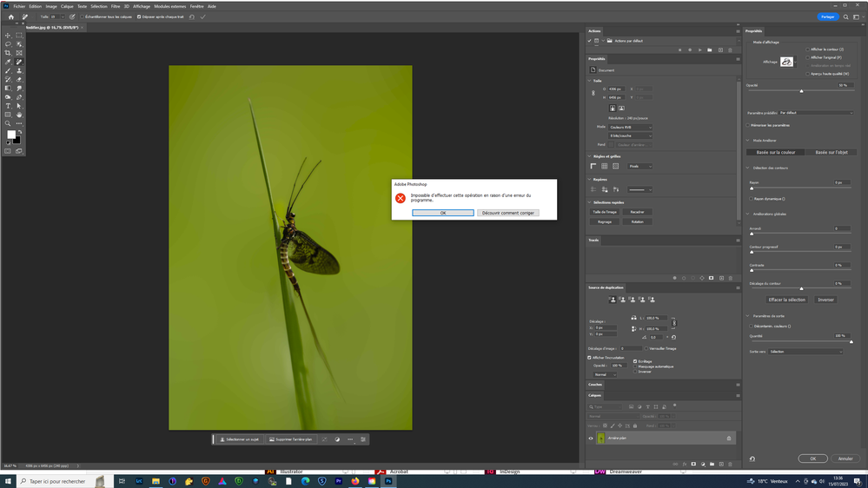Open the Sortie vers dropdown
Image resolution: width=868 pixels, height=488 pixels.
tap(805, 352)
